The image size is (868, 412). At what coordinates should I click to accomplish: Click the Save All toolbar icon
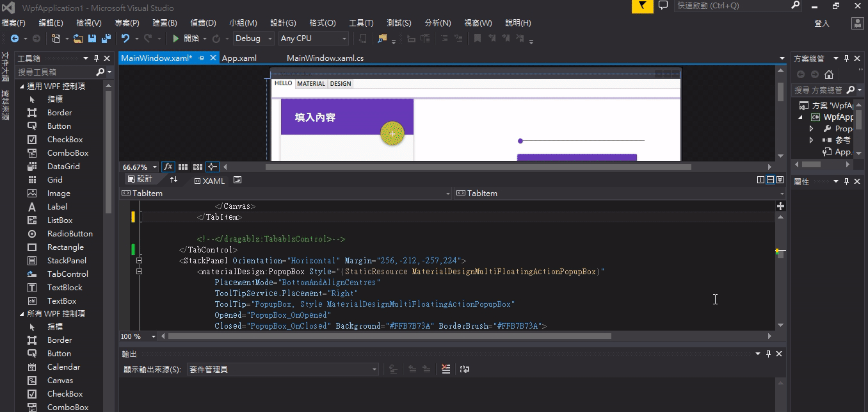(106, 38)
